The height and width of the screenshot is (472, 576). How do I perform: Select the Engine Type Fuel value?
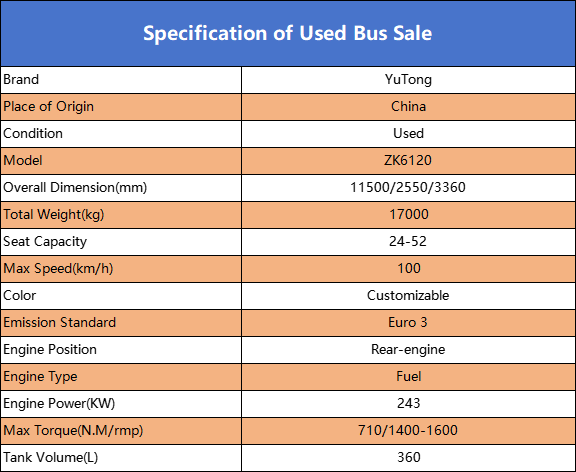point(408,377)
